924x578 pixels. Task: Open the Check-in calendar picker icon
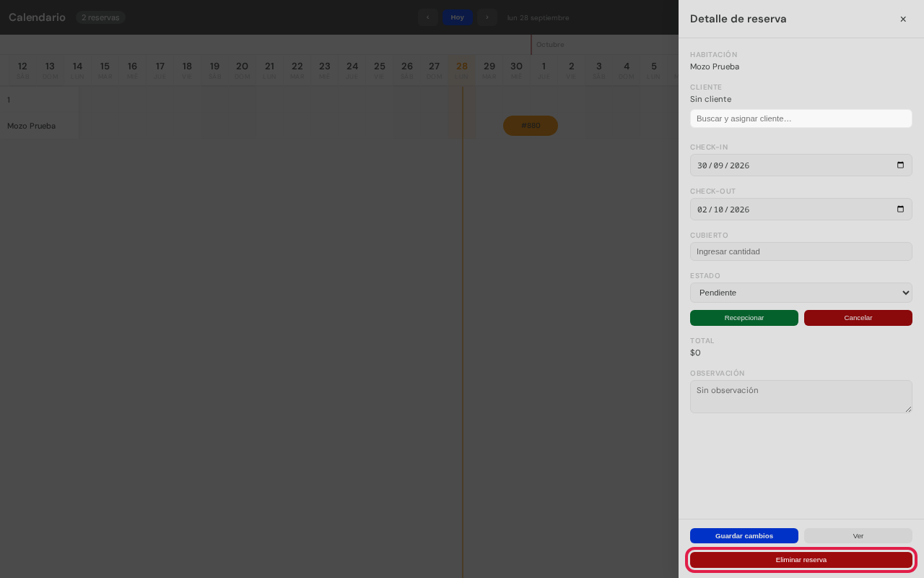pos(900,165)
